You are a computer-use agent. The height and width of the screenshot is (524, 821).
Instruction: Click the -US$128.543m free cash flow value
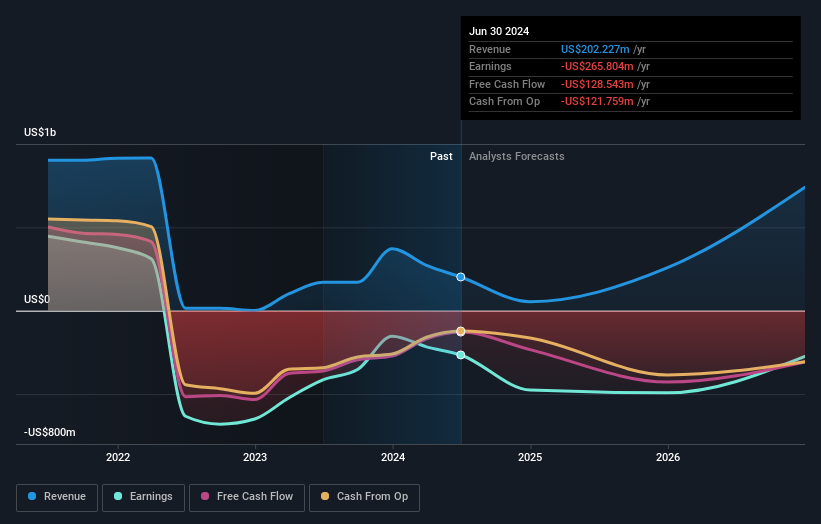pos(597,84)
